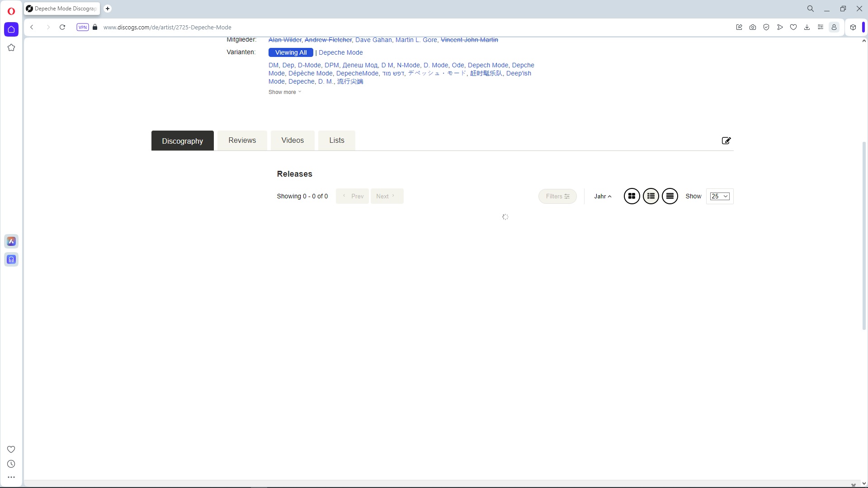Open Opera bookmarks star icon
The image size is (868, 488).
pos(11,47)
